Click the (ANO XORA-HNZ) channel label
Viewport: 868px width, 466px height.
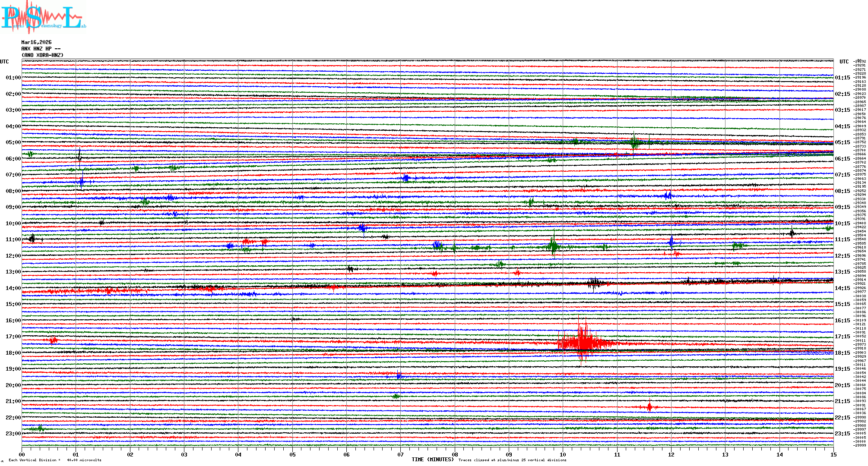[x=42, y=55]
